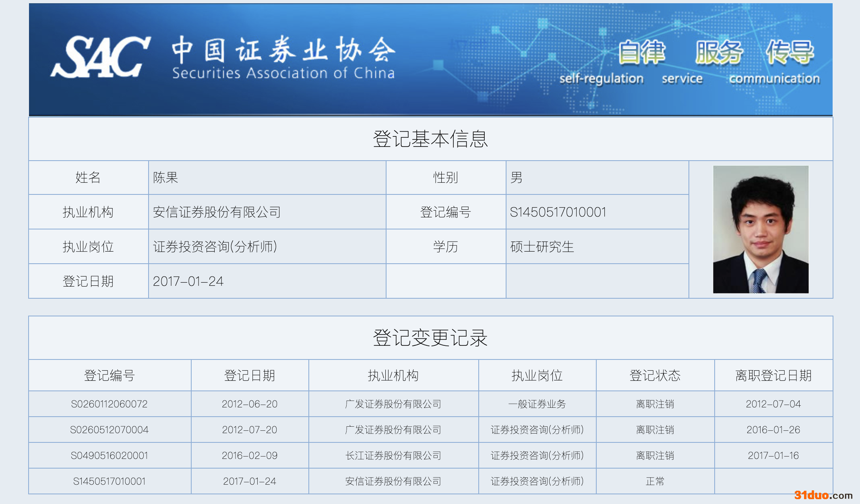Select record row S0260512070004
The width and height of the screenshot is (860, 504).
(109, 430)
